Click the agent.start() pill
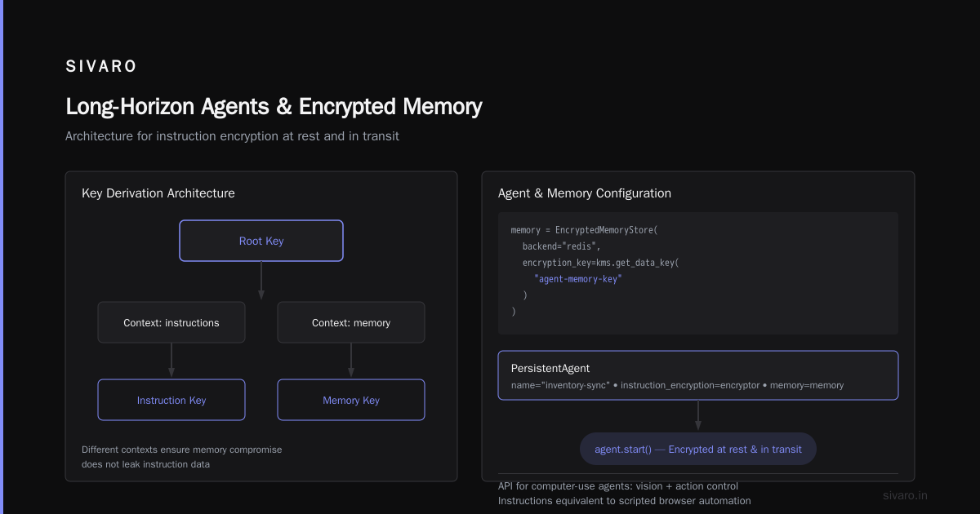This screenshot has height=514, width=980. click(x=698, y=449)
